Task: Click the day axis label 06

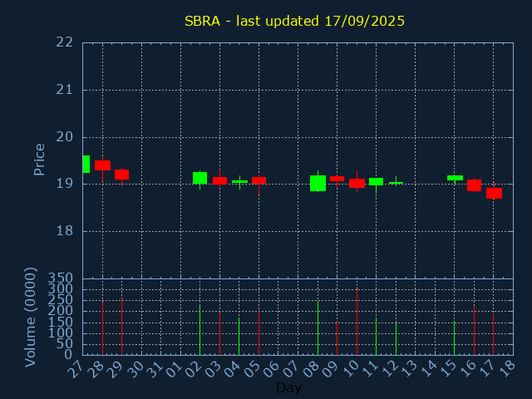Action: point(271,369)
